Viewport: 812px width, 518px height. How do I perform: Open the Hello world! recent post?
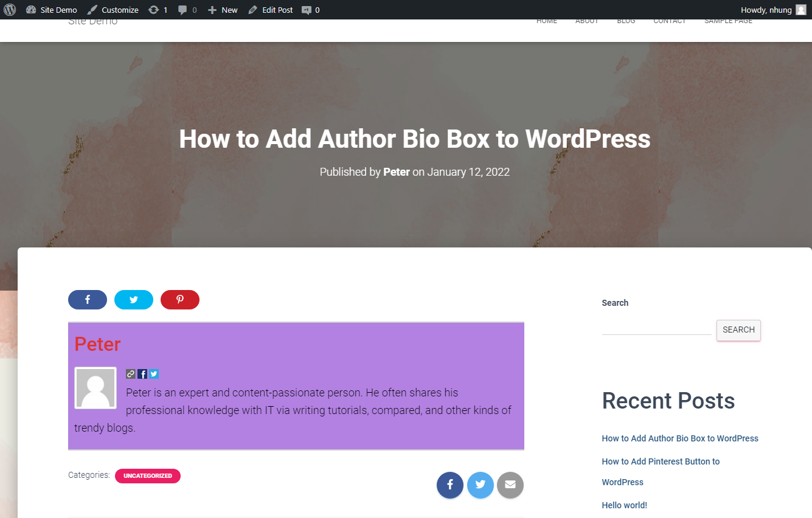[625, 505]
